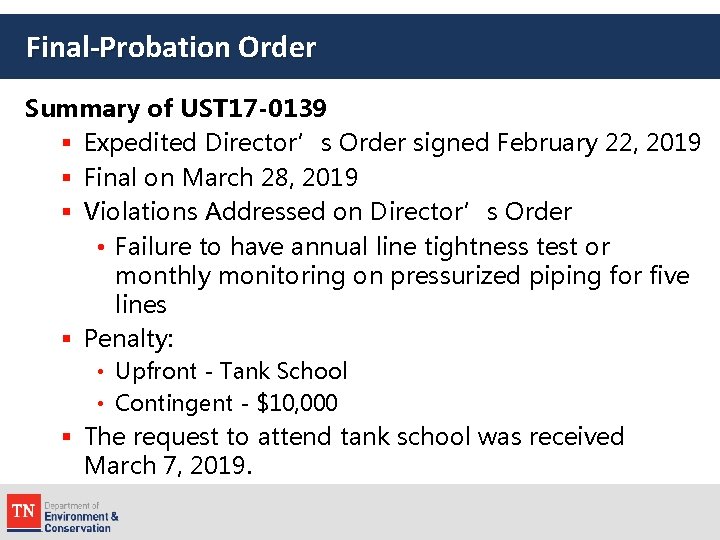
Task: Click the Summary of UST17-0139 heading
Action: click(175, 108)
